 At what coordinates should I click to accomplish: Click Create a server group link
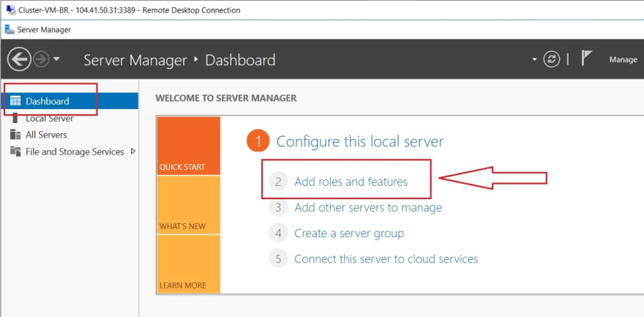click(349, 234)
